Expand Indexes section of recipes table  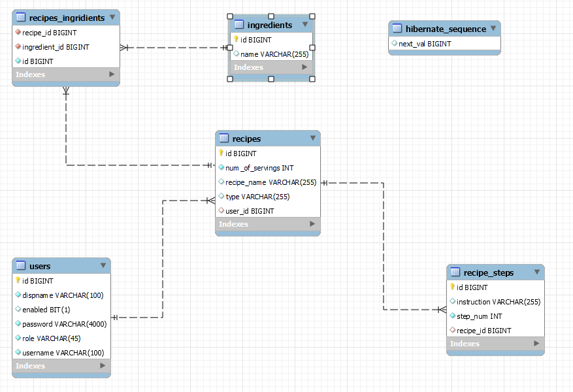point(312,224)
